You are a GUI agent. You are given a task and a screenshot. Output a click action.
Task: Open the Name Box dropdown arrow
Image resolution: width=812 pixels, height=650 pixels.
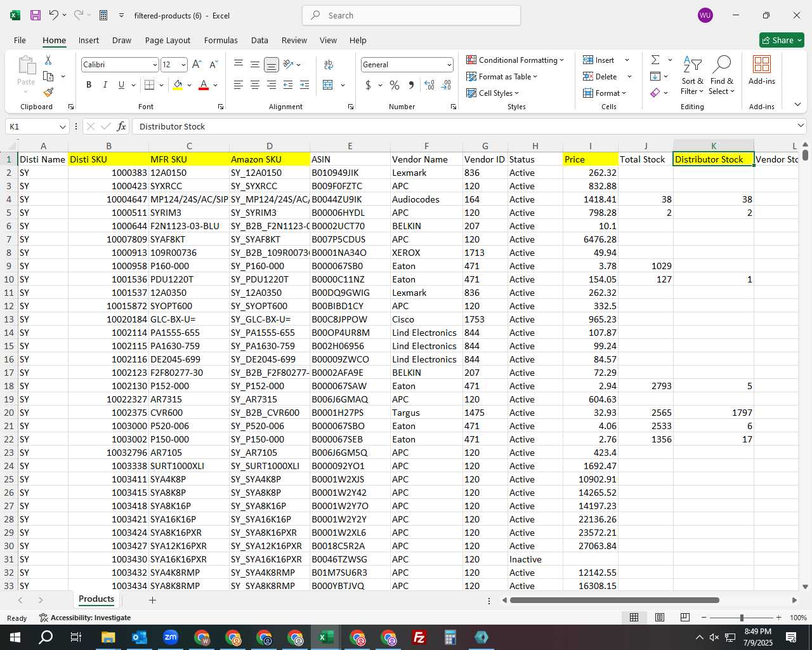[x=62, y=126]
